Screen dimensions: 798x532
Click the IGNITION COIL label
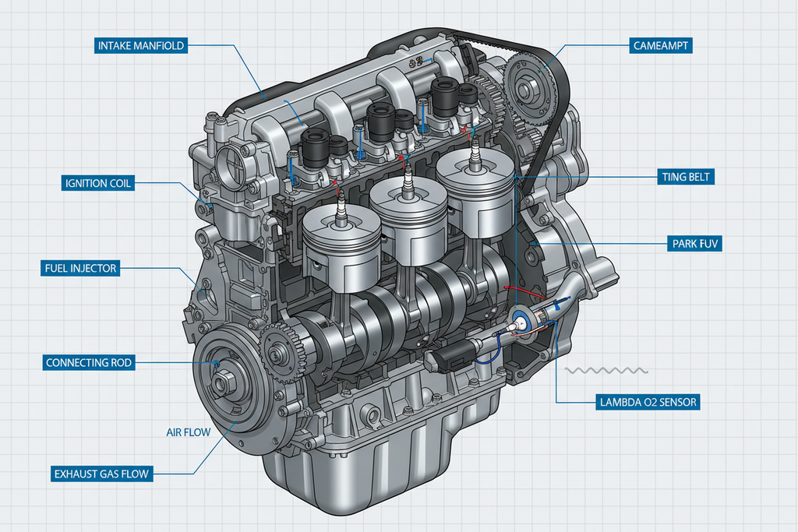pos(97,183)
